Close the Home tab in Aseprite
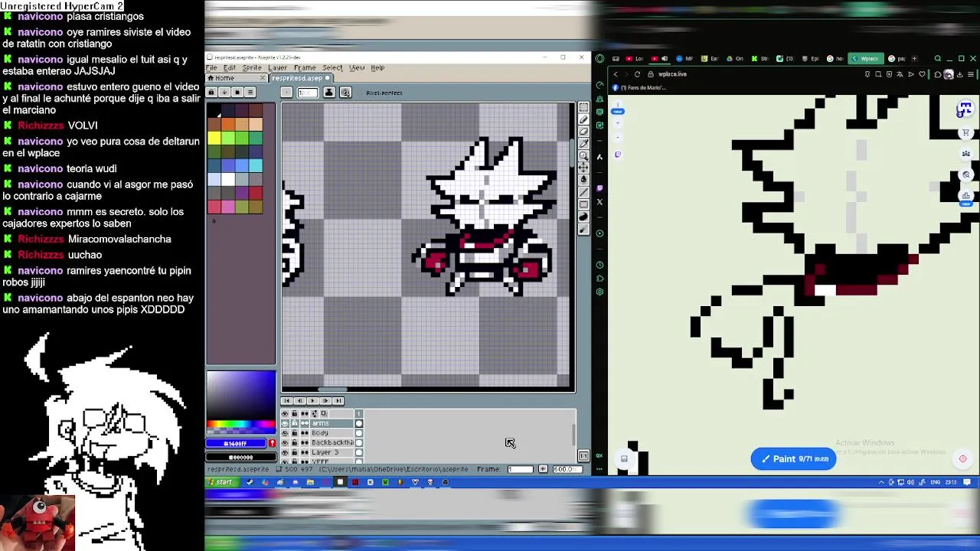This screenshot has height=551, width=980. coord(263,78)
